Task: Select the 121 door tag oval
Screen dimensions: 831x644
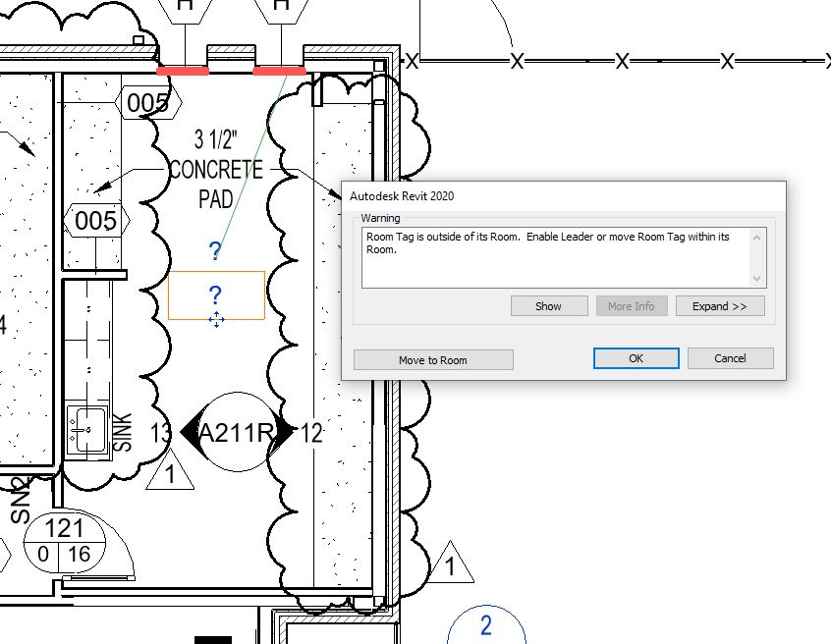Action: 65,542
